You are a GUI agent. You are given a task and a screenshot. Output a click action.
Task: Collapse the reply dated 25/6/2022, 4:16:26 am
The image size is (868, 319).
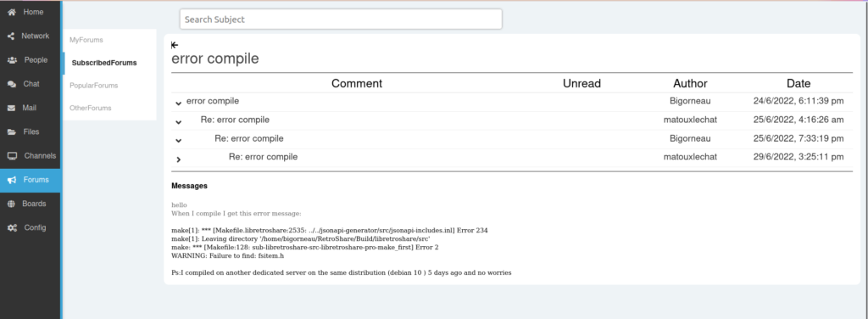coord(178,122)
